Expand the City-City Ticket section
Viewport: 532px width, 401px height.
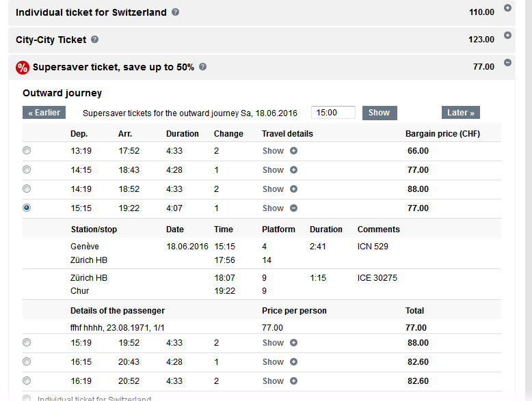point(507,36)
